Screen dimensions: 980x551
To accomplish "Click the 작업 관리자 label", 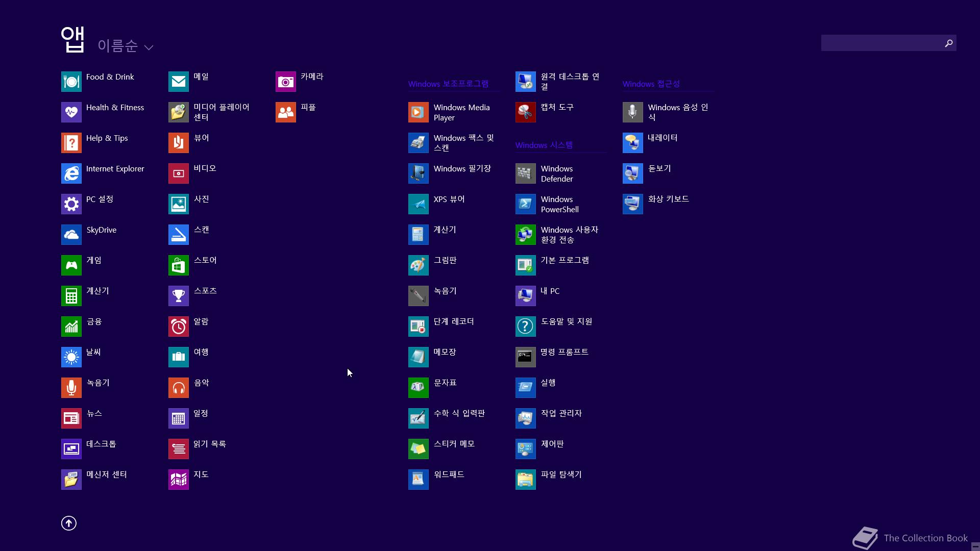I will click(x=561, y=413).
